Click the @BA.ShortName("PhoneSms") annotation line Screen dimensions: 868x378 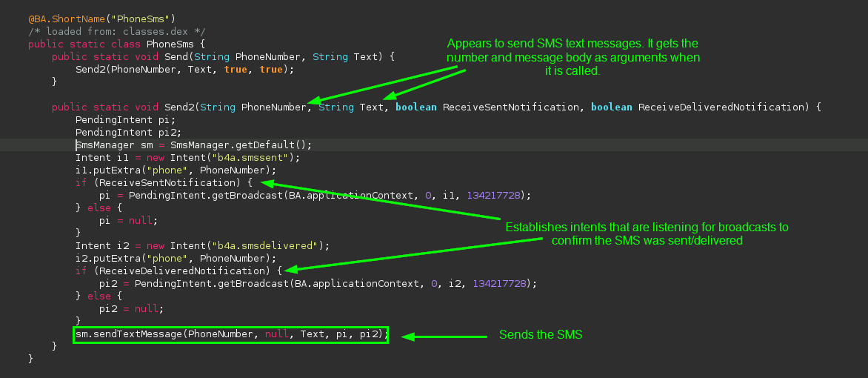(102, 19)
